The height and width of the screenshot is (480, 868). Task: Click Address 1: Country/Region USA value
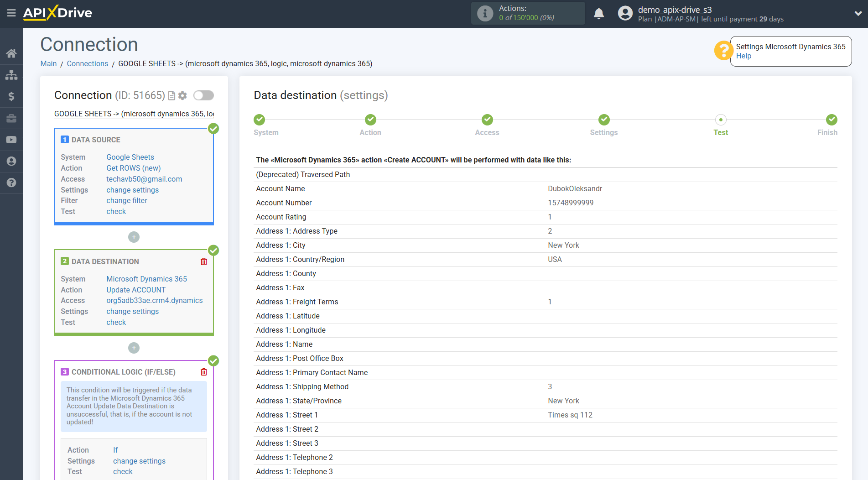[555, 259]
